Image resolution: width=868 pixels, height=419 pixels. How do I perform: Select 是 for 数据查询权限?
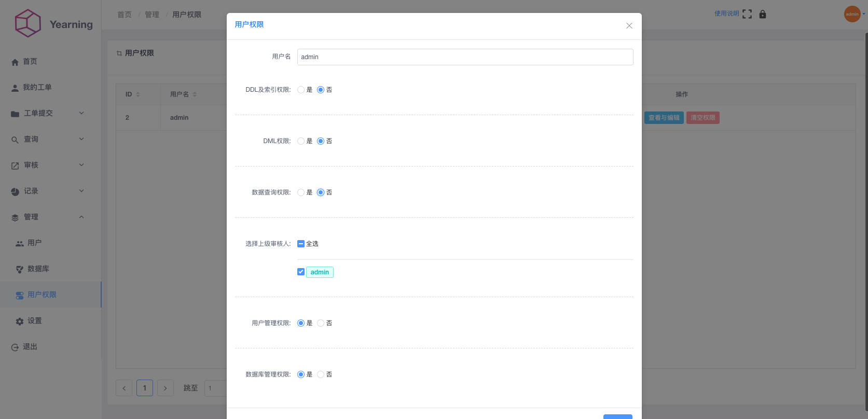click(x=301, y=192)
